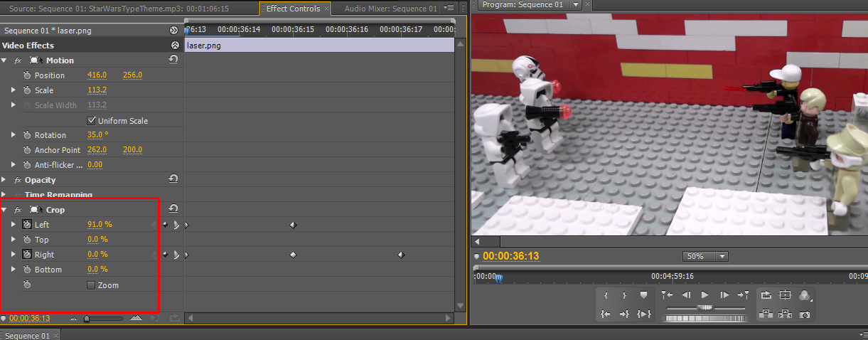Expand the Opacity effect group
Viewport: 868px width, 340px height.
pyautogui.click(x=5, y=180)
